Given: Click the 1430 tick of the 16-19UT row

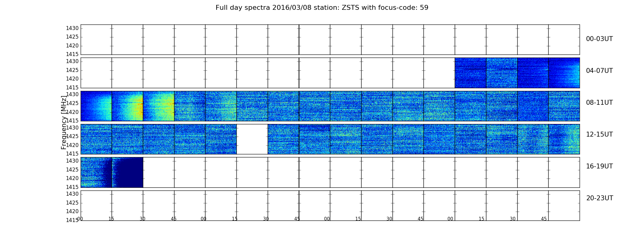Looking at the screenshot, I should (x=72, y=161).
